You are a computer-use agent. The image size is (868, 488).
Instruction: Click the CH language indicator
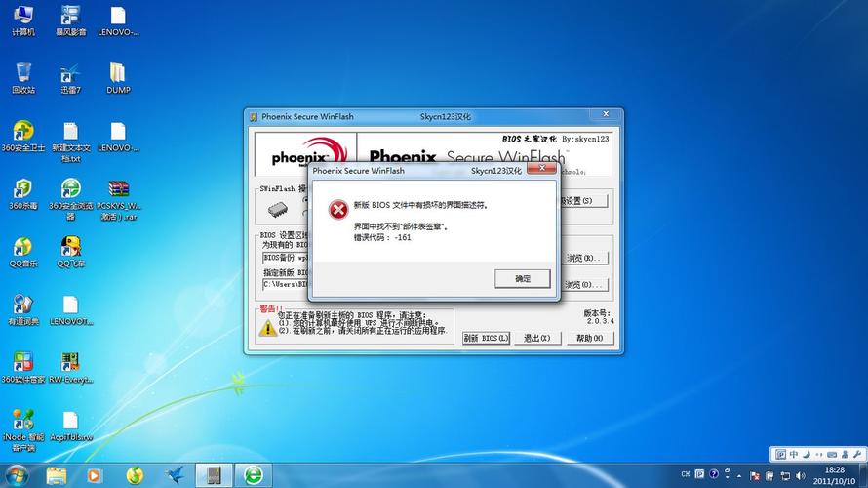point(686,474)
